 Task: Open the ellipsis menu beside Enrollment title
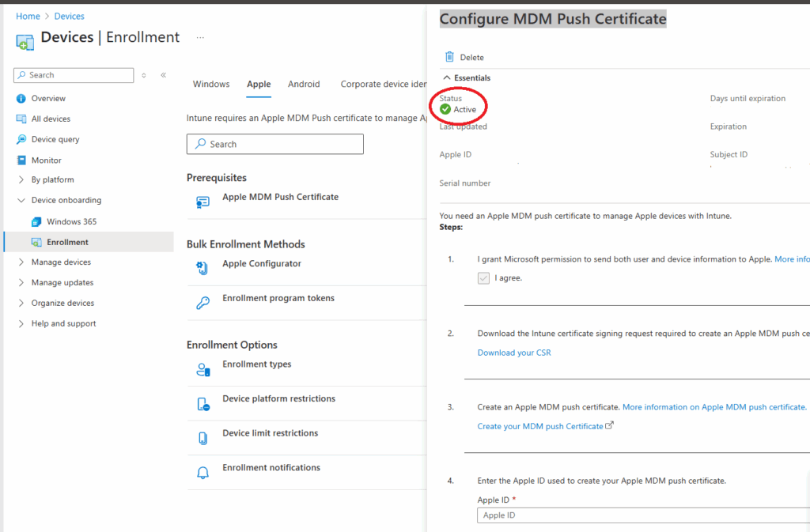tap(200, 38)
